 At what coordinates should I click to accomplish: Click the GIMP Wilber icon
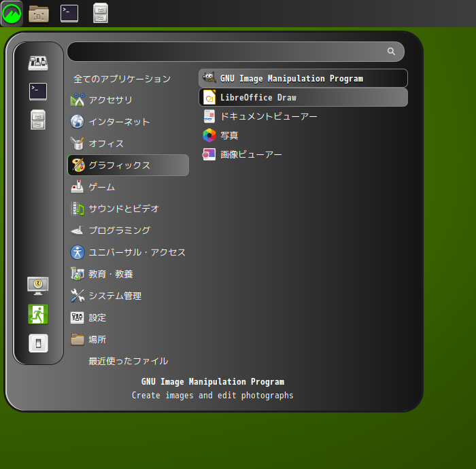[209, 78]
